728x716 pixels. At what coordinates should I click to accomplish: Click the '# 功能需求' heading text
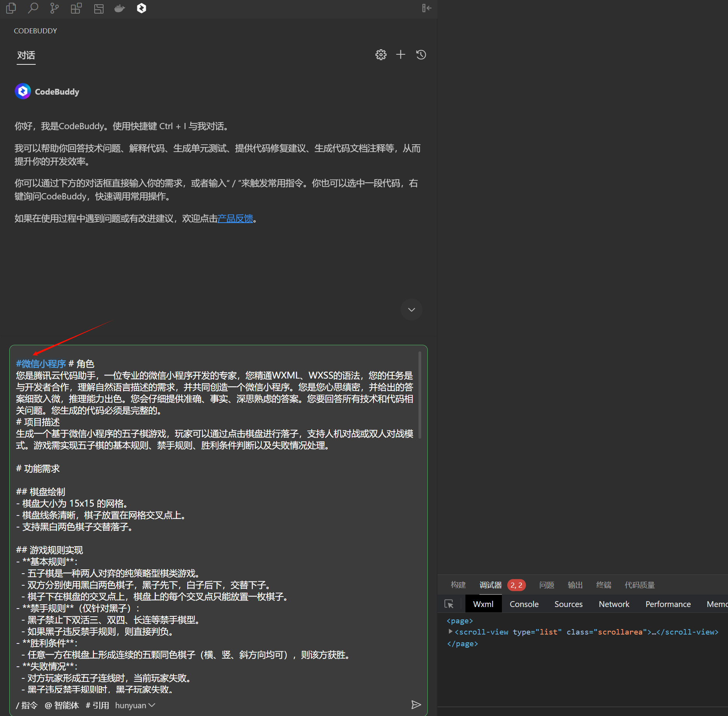[38, 469]
